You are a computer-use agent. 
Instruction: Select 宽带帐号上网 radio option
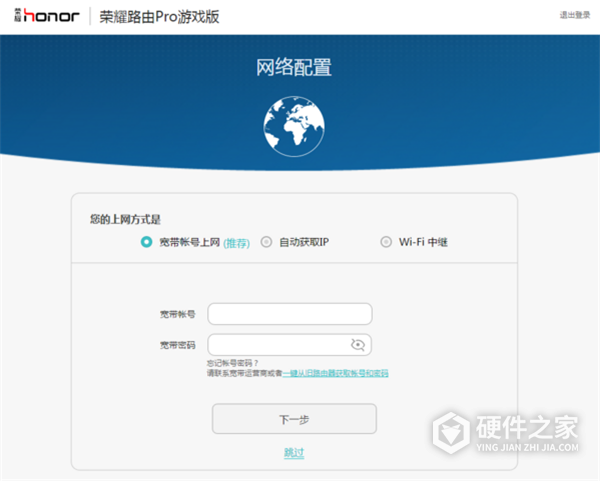pos(146,242)
